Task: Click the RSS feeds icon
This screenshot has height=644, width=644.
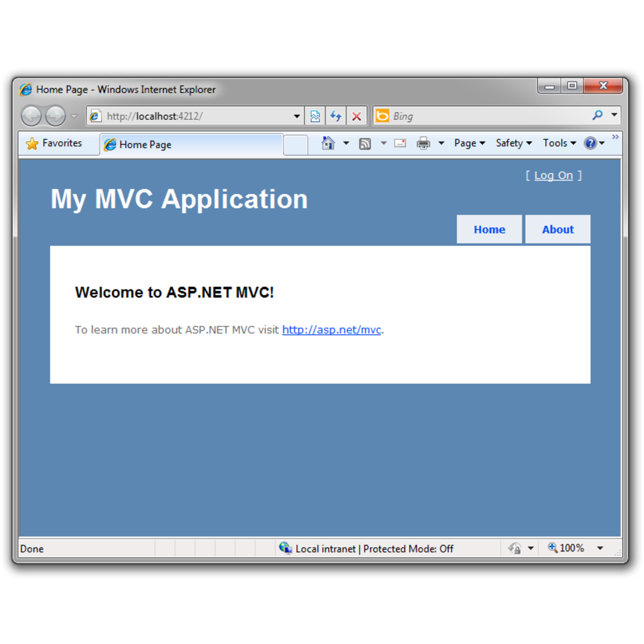Action: tap(365, 144)
